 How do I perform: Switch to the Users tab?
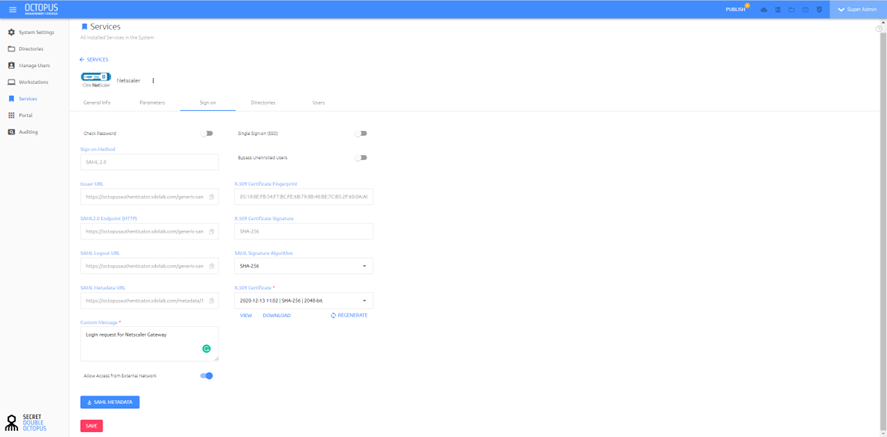coord(318,103)
